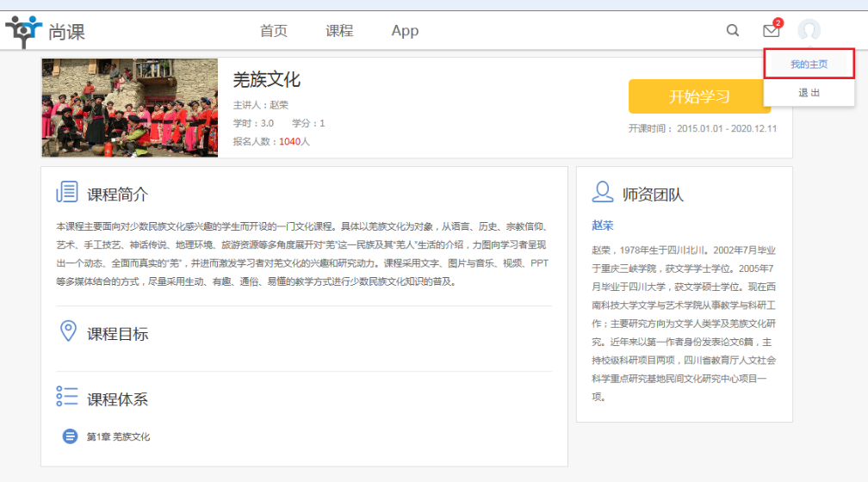Click the user avatar in header
This screenshot has height=482, width=868.
tap(809, 31)
